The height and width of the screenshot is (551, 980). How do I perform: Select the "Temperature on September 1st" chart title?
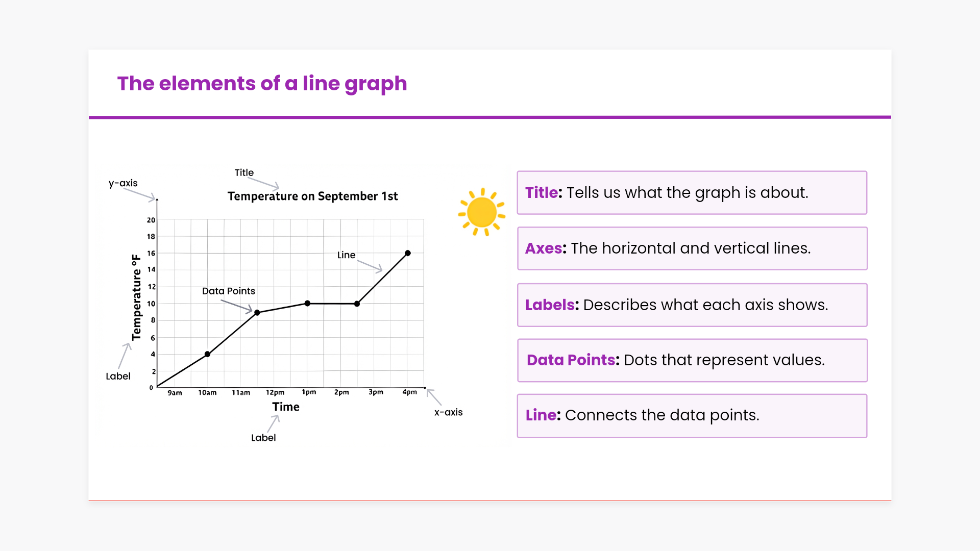[312, 196]
